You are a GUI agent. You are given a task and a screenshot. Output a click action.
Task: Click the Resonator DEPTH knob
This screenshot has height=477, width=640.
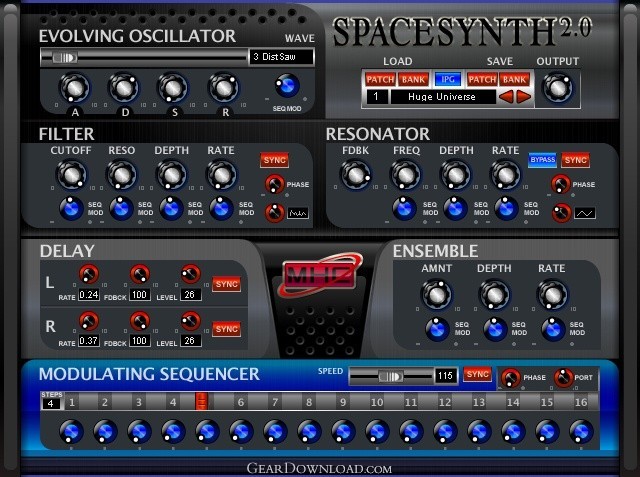456,175
